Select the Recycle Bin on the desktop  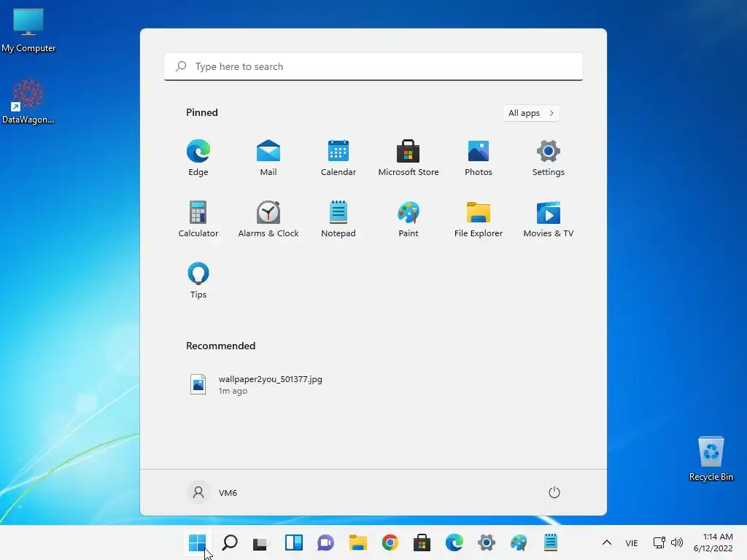coord(711,459)
